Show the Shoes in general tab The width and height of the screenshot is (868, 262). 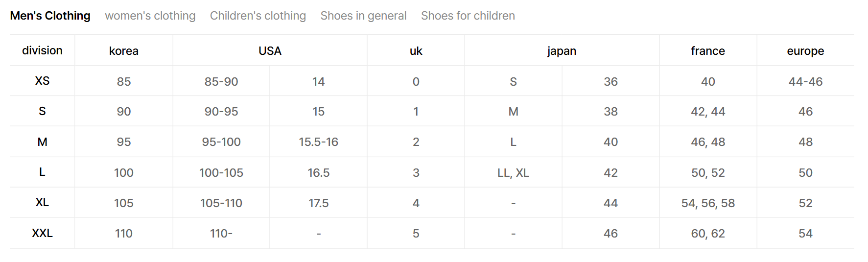click(x=363, y=16)
